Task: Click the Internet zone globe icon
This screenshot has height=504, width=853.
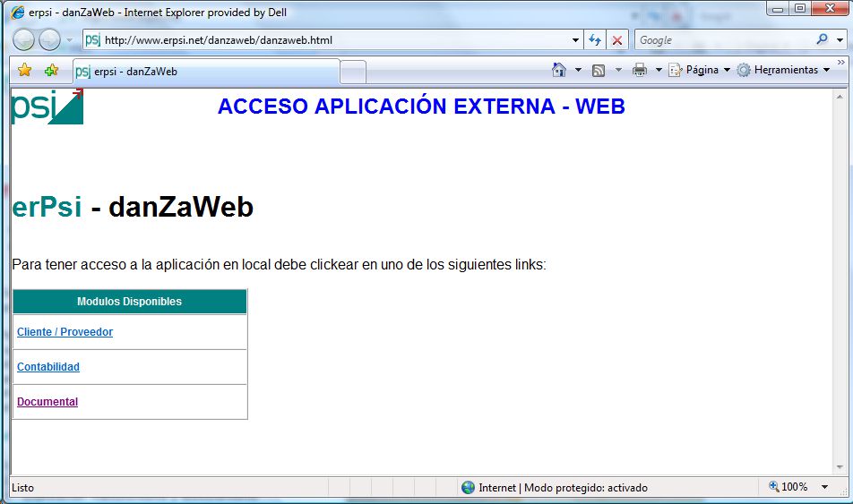Action: pos(468,487)
